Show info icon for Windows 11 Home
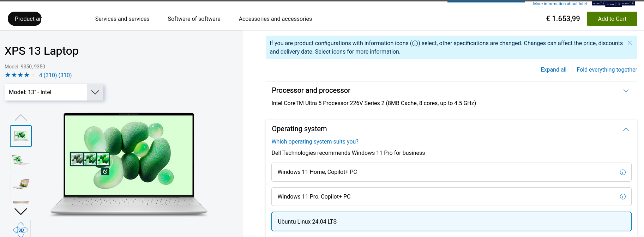The height and width of the screenshot is (237, 644). pos(623,172)
